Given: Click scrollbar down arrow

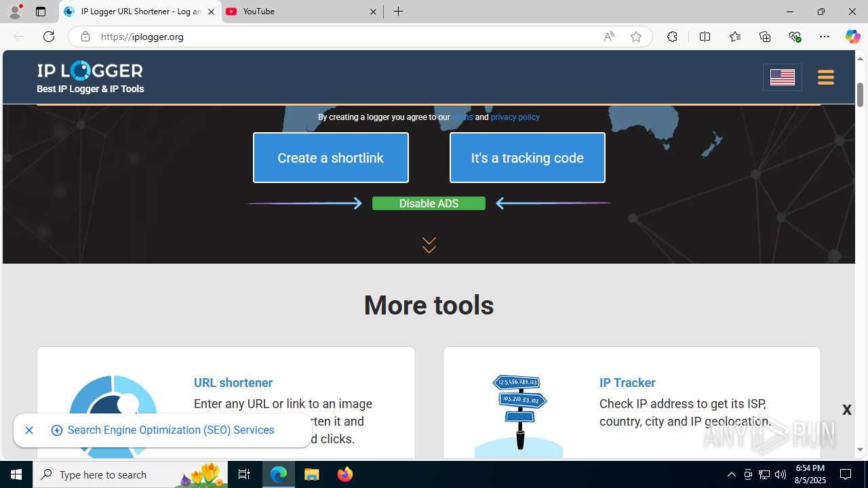Looking at the screenshot, I should [860, 449].
